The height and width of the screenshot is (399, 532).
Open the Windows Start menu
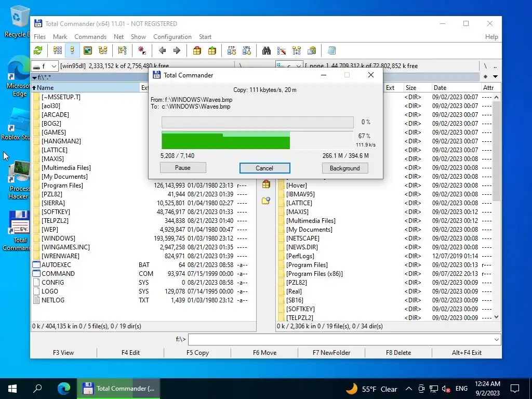point(12,388)
